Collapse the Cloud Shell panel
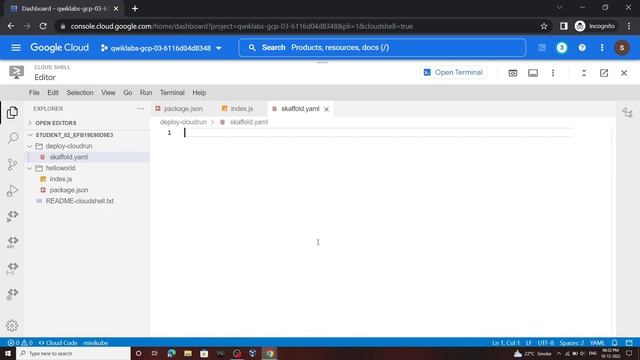640x360 pixels. [x=584, y=73]
